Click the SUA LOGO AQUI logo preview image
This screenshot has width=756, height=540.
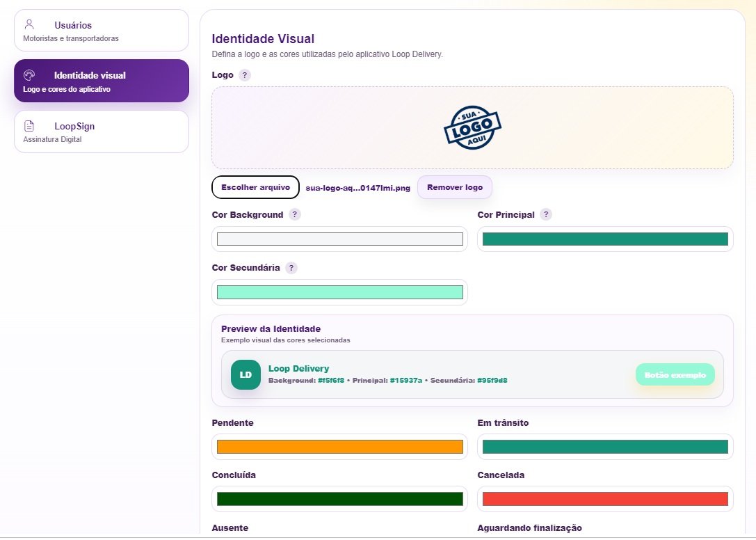[x=472, y=127]
